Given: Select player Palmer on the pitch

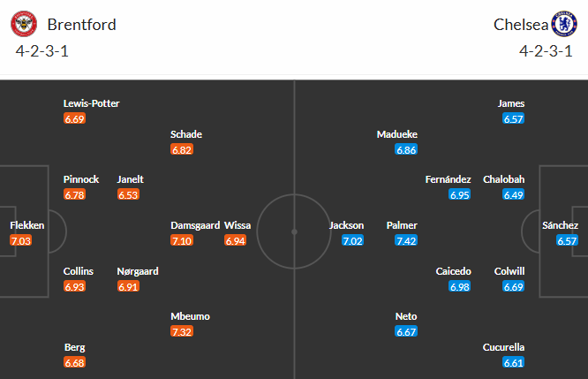Looking at the screenshot, I should [402, 225].
